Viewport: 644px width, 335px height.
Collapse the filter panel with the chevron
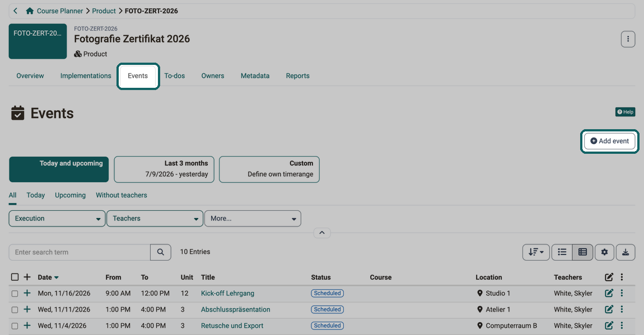click(322, 233)
